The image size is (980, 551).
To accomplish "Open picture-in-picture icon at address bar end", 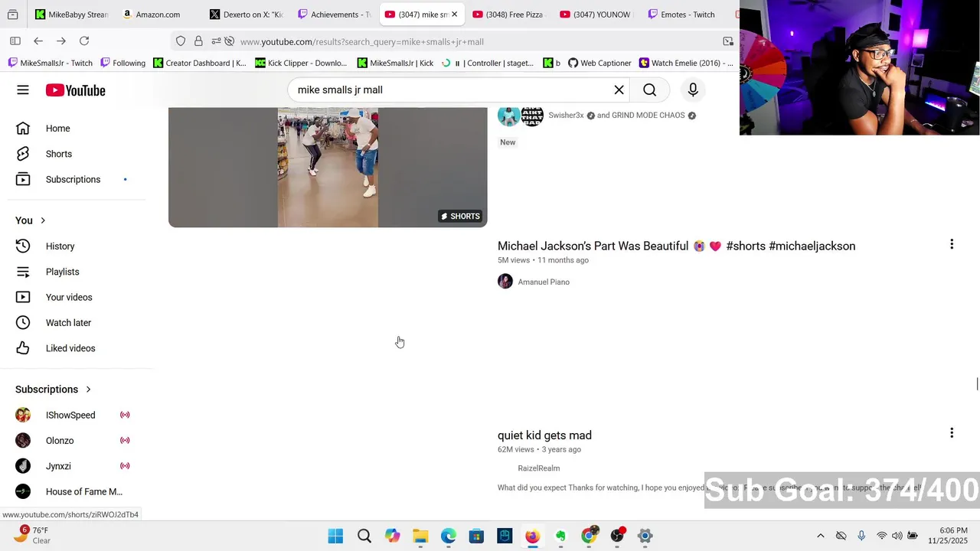I will [x=728, y=41].
